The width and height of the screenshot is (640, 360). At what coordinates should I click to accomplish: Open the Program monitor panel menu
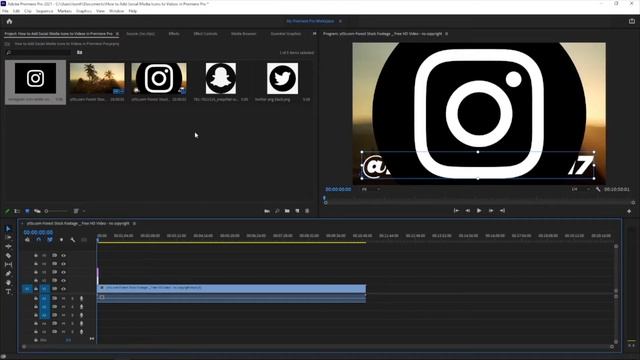click(x=447, y=34)
